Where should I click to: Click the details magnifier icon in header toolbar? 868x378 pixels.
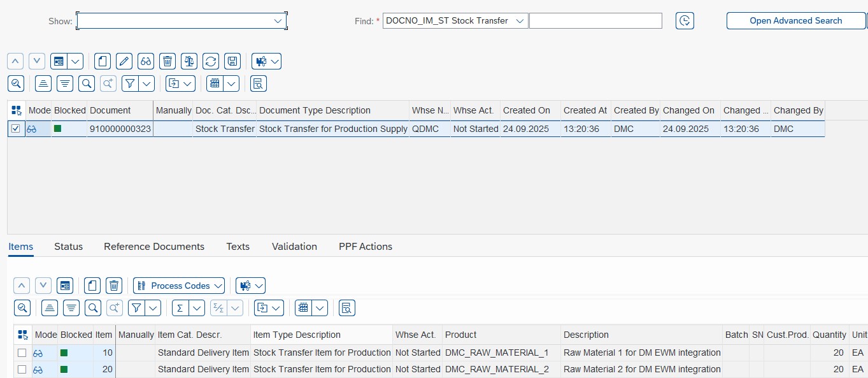point(15,84)
